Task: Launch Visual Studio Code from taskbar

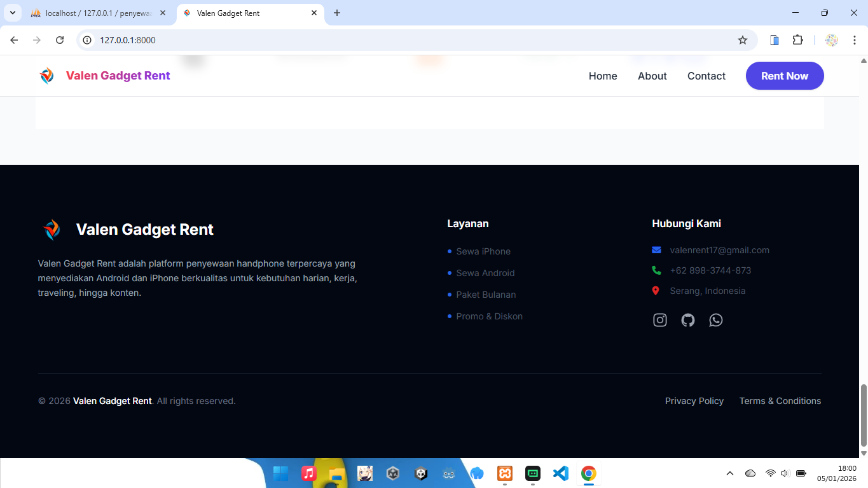Action: 560,473
